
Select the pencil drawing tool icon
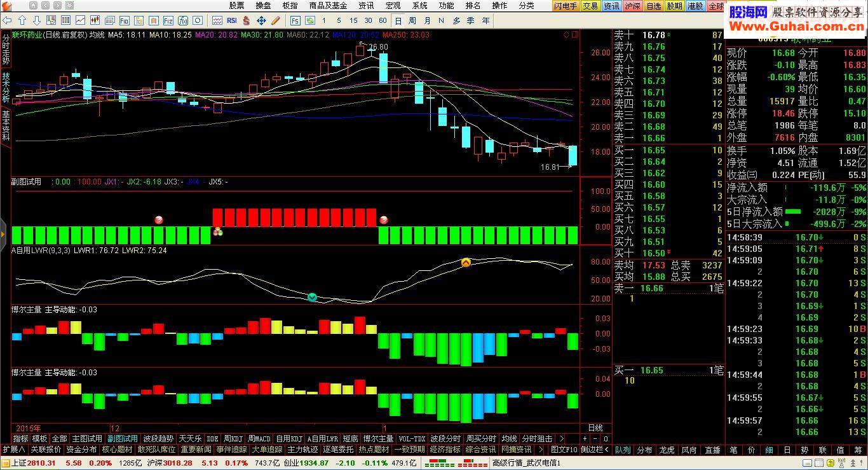point(276,21)
